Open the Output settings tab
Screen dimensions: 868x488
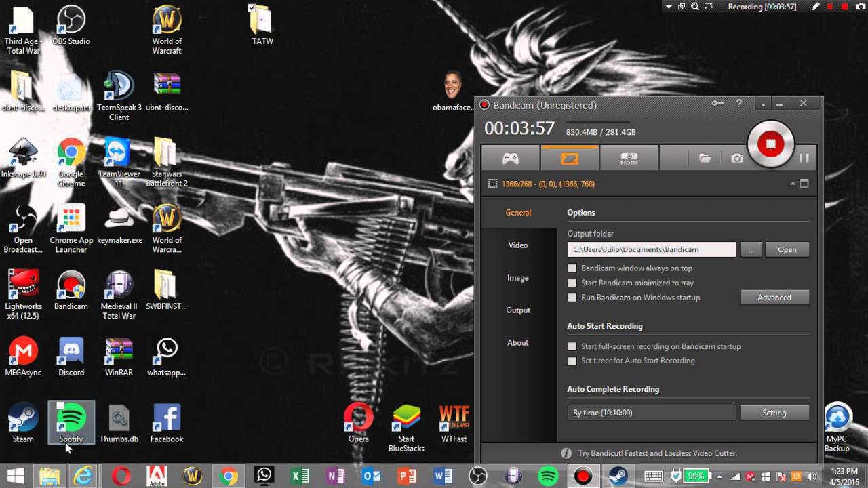pos(518,310)
